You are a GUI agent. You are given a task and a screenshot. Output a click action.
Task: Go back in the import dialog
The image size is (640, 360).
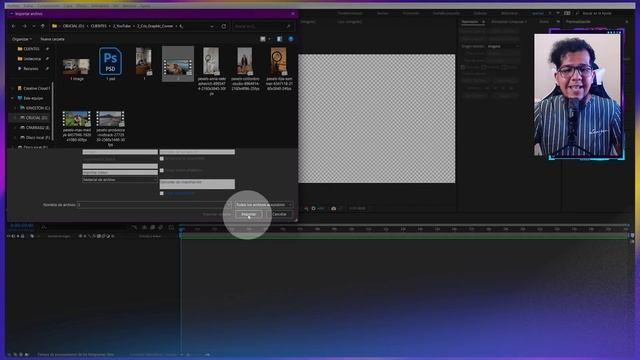click(13, 26)
